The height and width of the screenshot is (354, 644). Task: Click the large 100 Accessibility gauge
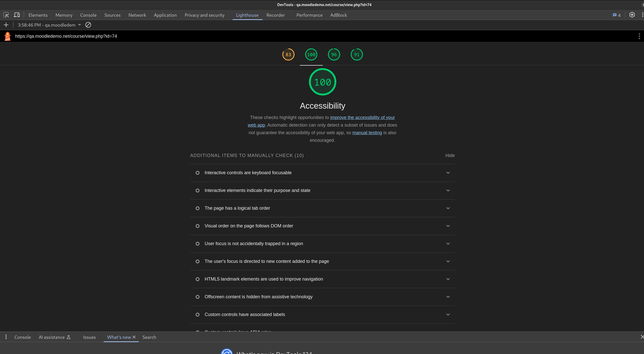coord(323,82)
